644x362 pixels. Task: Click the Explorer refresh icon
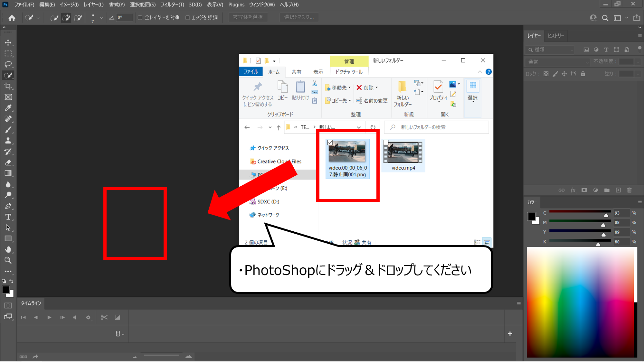[373, 127]
